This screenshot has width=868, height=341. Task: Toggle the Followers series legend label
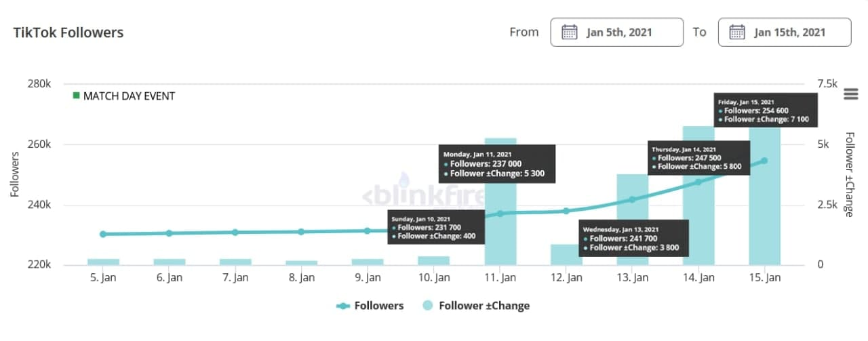(378, 306)
